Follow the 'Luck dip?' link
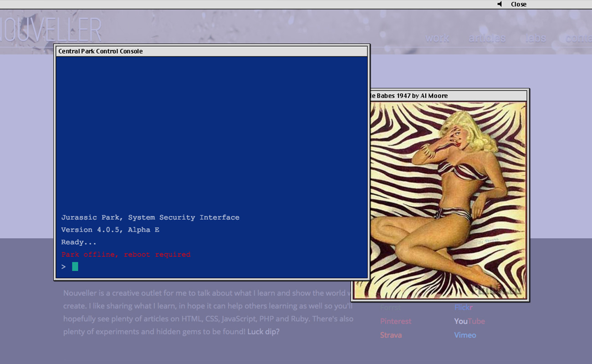 (x=263, y=332)
